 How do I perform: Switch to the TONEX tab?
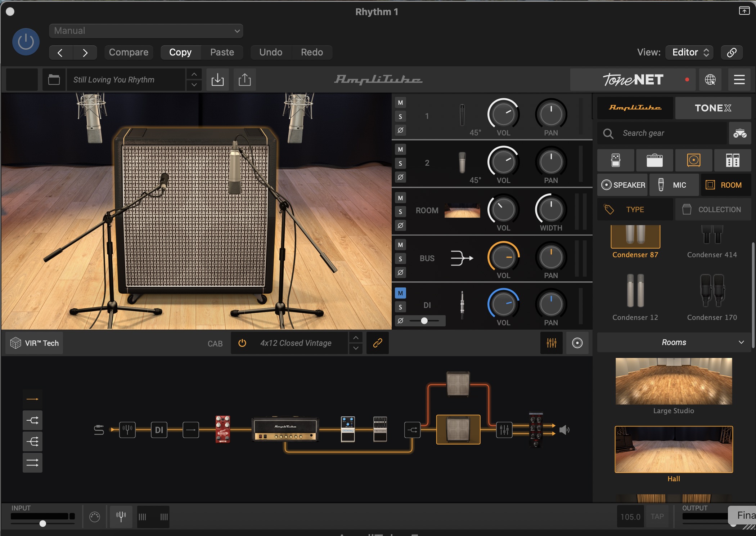point(713,108)
